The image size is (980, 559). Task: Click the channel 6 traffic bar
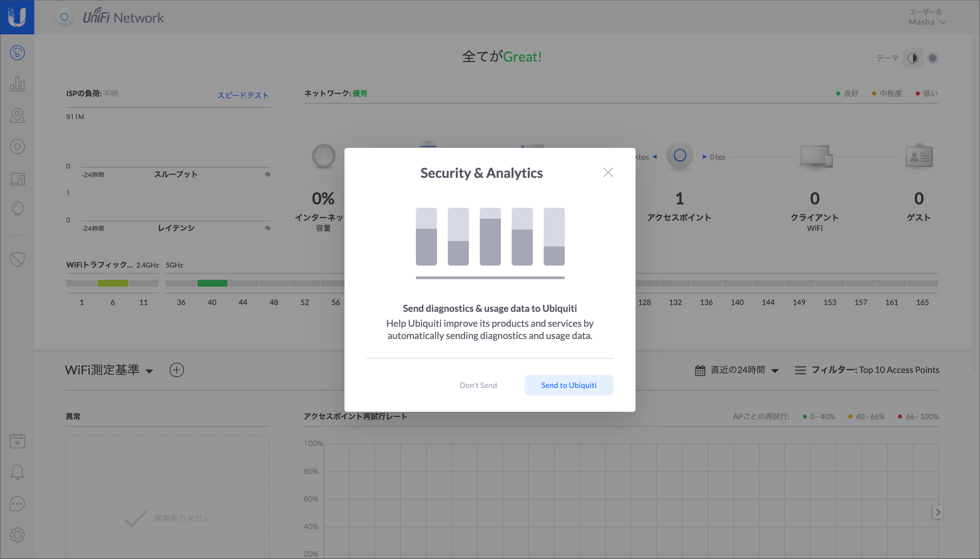pos(113,283)
